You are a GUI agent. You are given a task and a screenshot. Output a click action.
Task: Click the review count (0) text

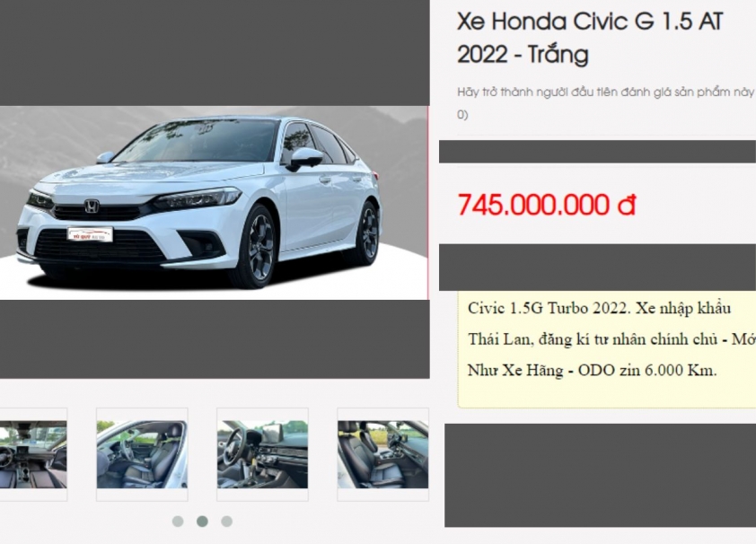462,115
